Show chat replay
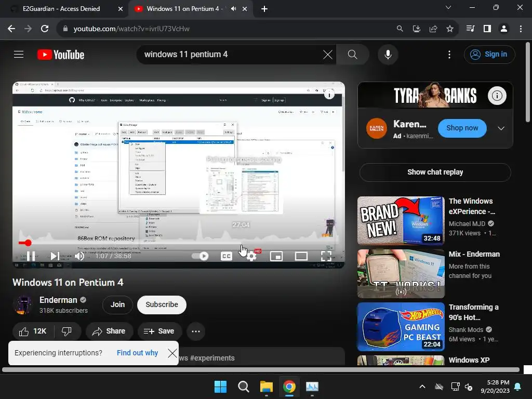The height and width of the screenshot is (399, 532). coord(435,172)
